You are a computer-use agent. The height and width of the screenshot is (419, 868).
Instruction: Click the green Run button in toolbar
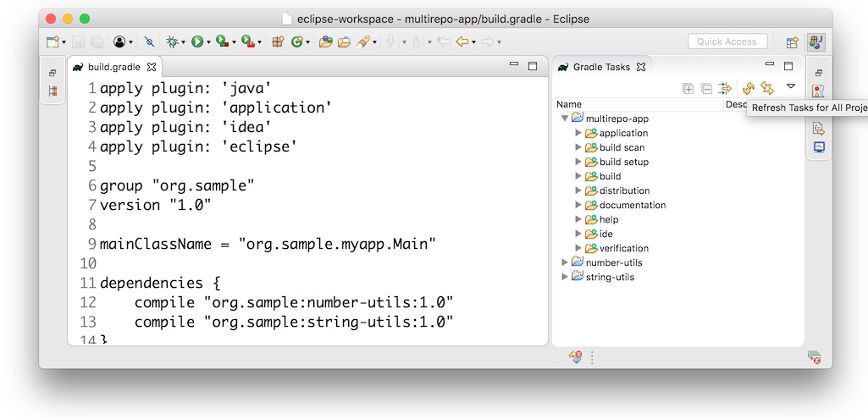[196, 41]
